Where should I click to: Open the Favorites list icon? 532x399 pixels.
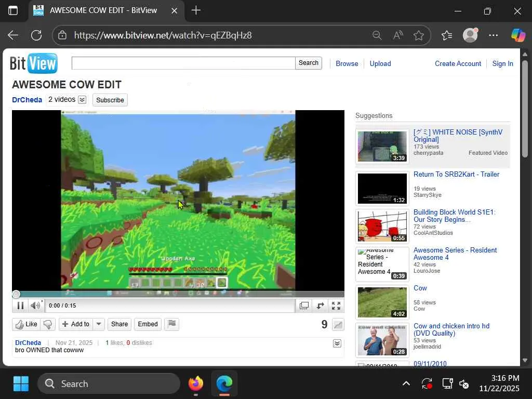tap(446, 35)
